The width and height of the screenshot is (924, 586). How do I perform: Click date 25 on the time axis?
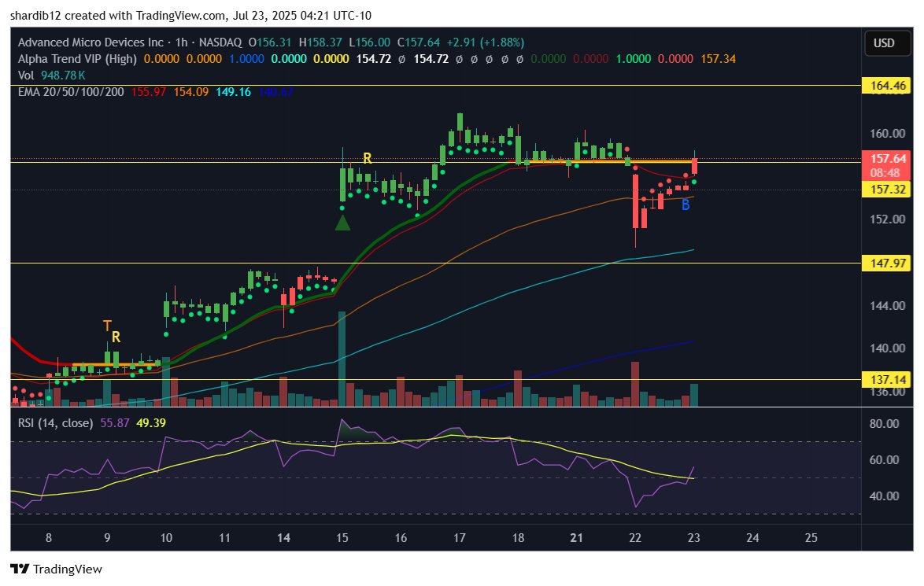click(811, 538)
